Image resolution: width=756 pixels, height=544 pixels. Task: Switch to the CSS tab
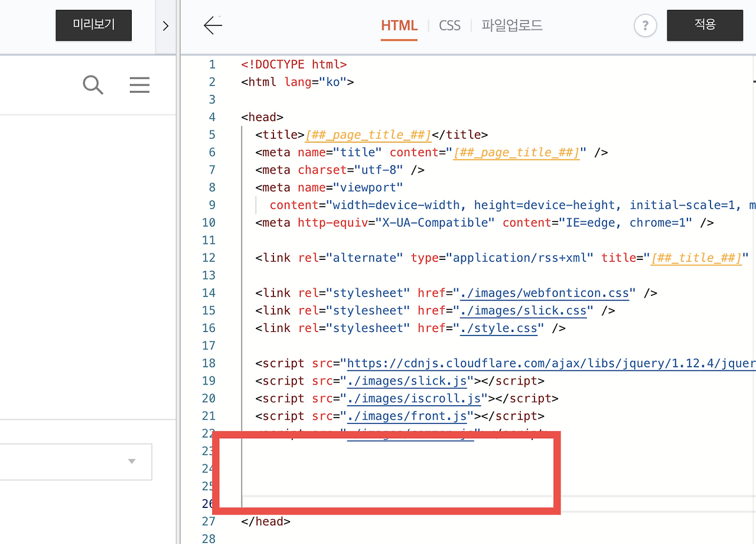(449, 25)
